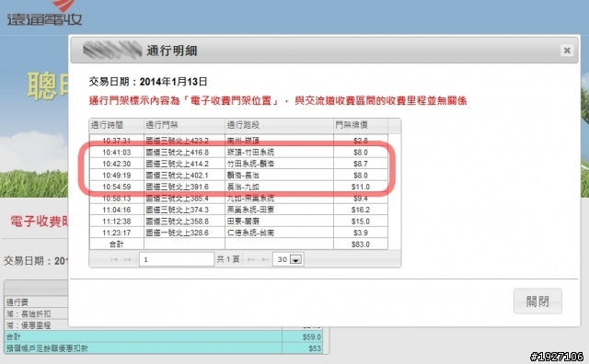Select time cell 10:49:19
The width and height of the screenshot is (589, 364).
pos(117,176)
